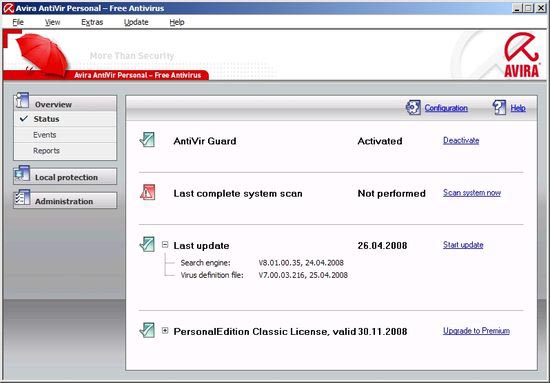This screenshot has width=550, height=383.
Task: Click the Last update green check icon
Action: click(147, 244)
